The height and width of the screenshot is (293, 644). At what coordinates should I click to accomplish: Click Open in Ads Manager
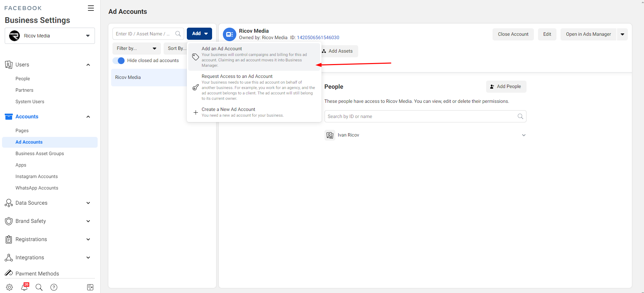[x=588, y=34]
